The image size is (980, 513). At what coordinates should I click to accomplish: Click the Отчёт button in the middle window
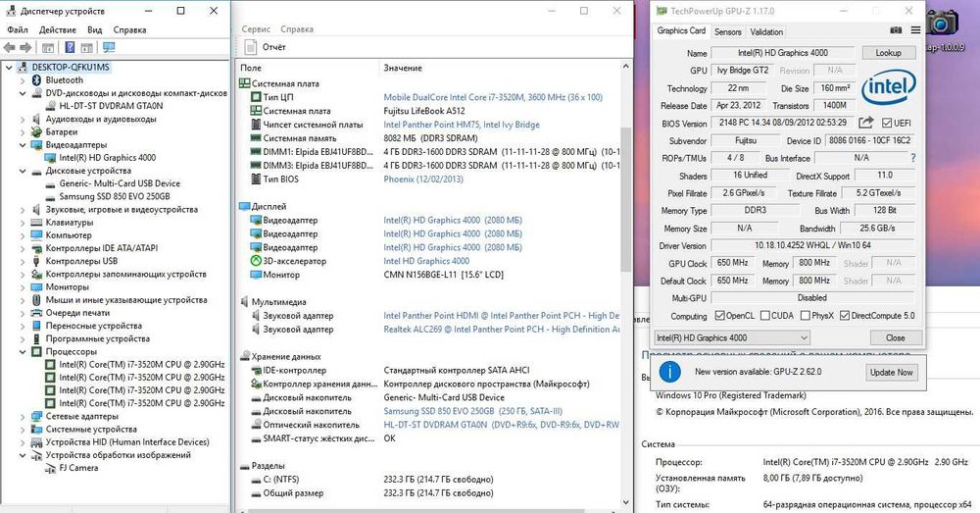tap(266, 47)
